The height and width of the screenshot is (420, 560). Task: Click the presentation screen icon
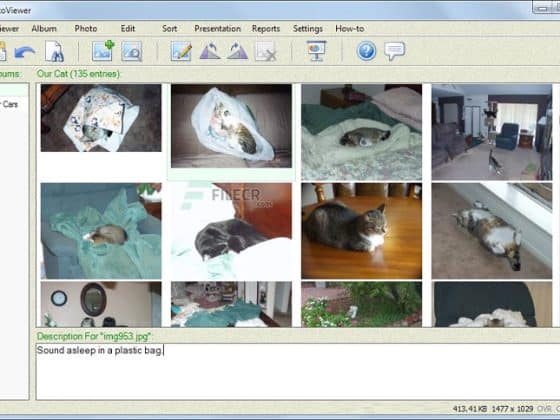click(x=316, y=51)
